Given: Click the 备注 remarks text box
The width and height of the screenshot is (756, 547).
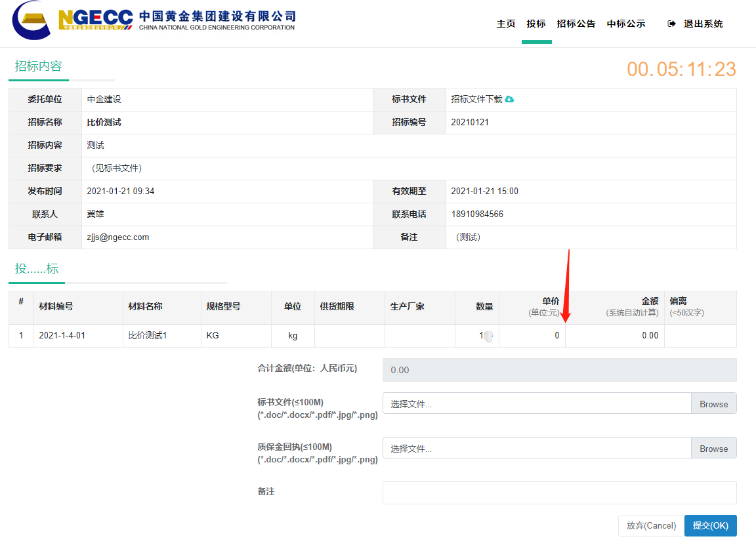Looking at the screenshot, I should pos(559,493).
